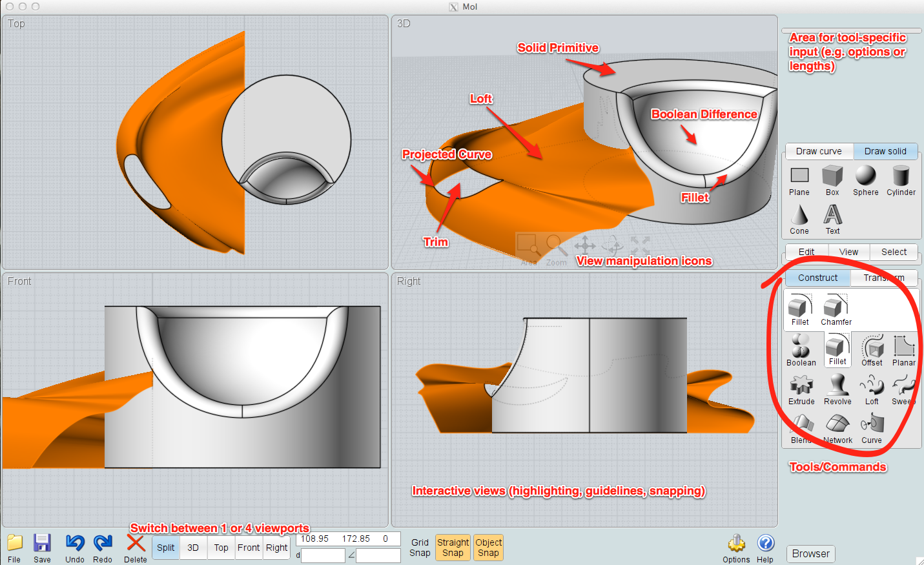
Task: Click the coordinate input field
Action: 348,539
